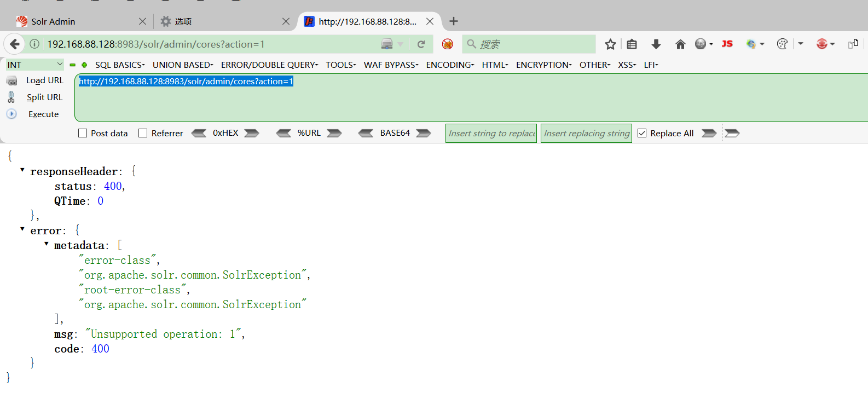Open the HTML menu

[x=495, y=65]
